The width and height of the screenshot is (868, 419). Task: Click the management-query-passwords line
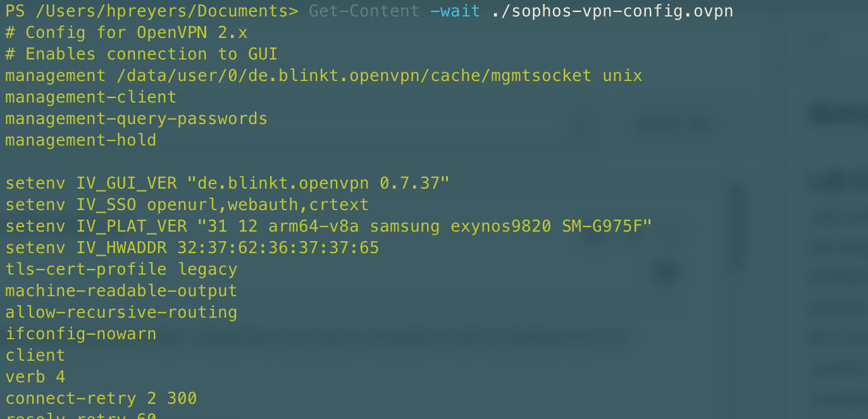pyautogui.click(x=136, y=118)
